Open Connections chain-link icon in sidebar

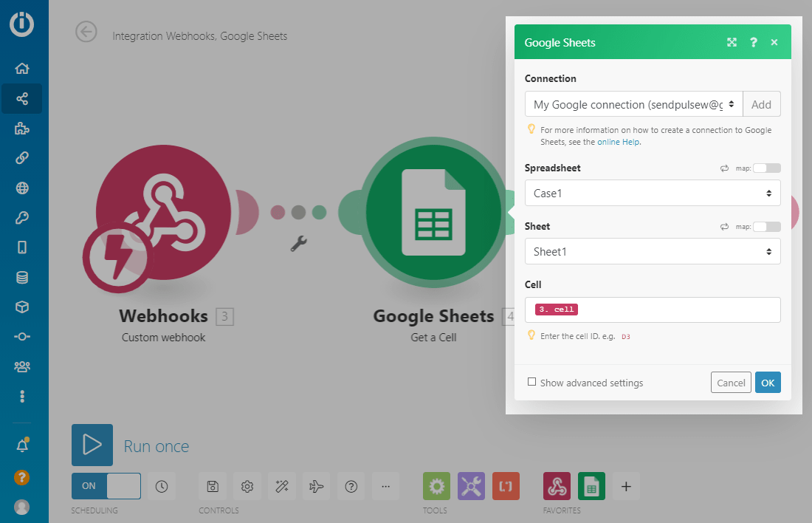(x=21, y=158)
